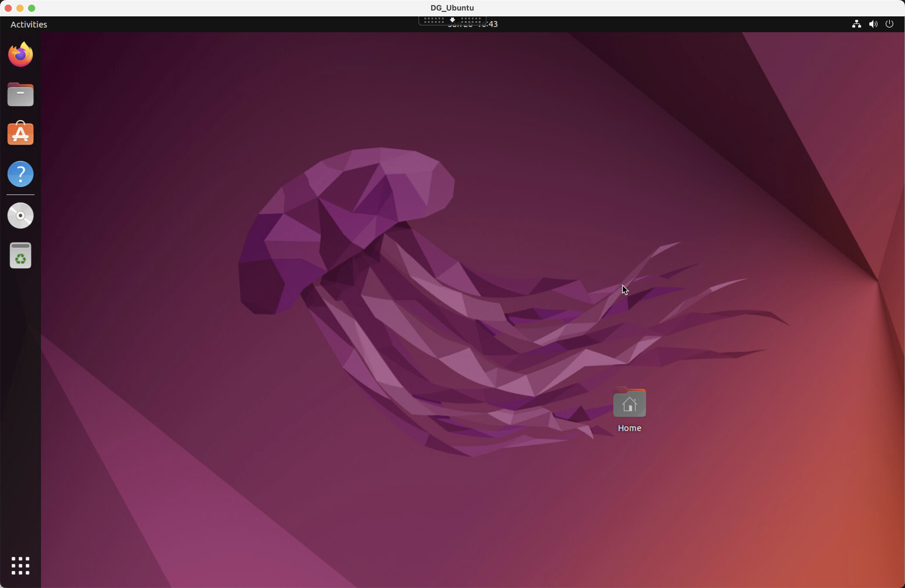The width and height of the screenshot is (905, 588).
Task: Show the applications grid
Action: tap(21, 566)
